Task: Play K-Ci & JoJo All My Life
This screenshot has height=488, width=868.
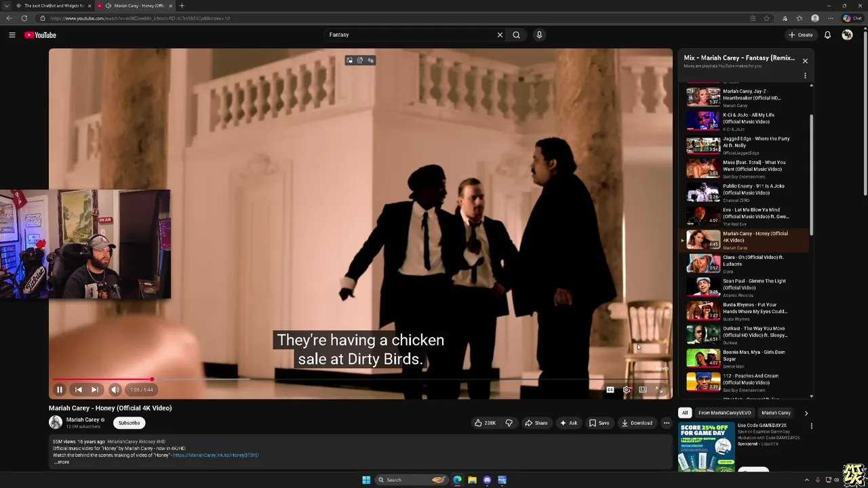Action: [745, 121]
